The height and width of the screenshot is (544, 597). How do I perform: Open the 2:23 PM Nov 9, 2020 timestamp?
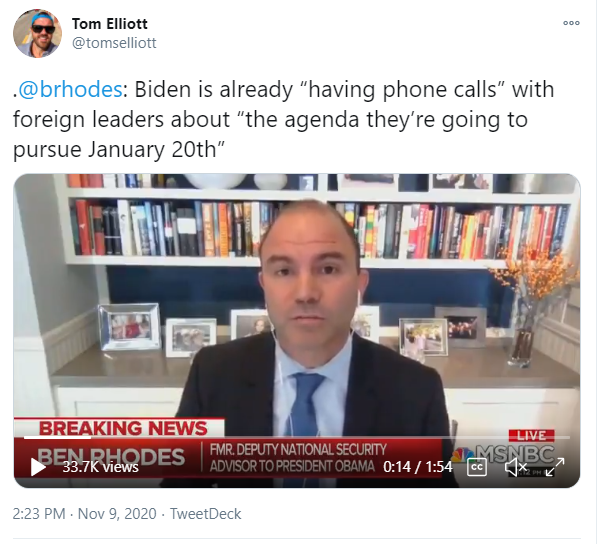click(x=85, y=514)
